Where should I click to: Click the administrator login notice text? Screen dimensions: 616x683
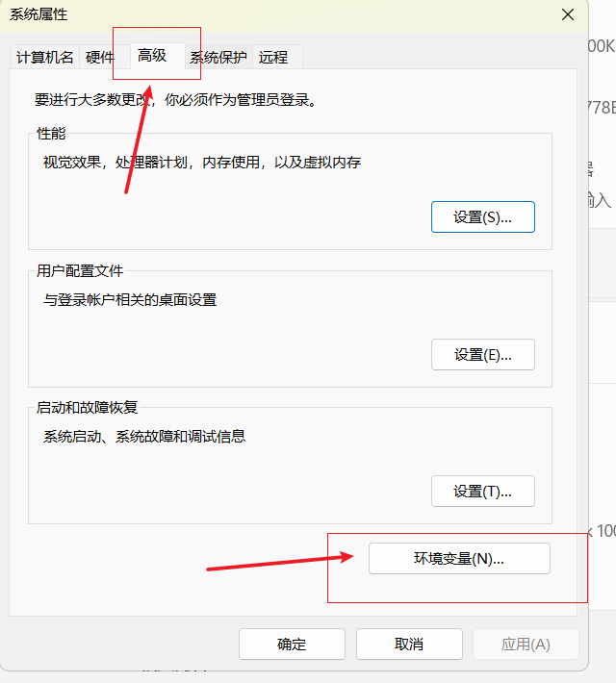point(176,100)
